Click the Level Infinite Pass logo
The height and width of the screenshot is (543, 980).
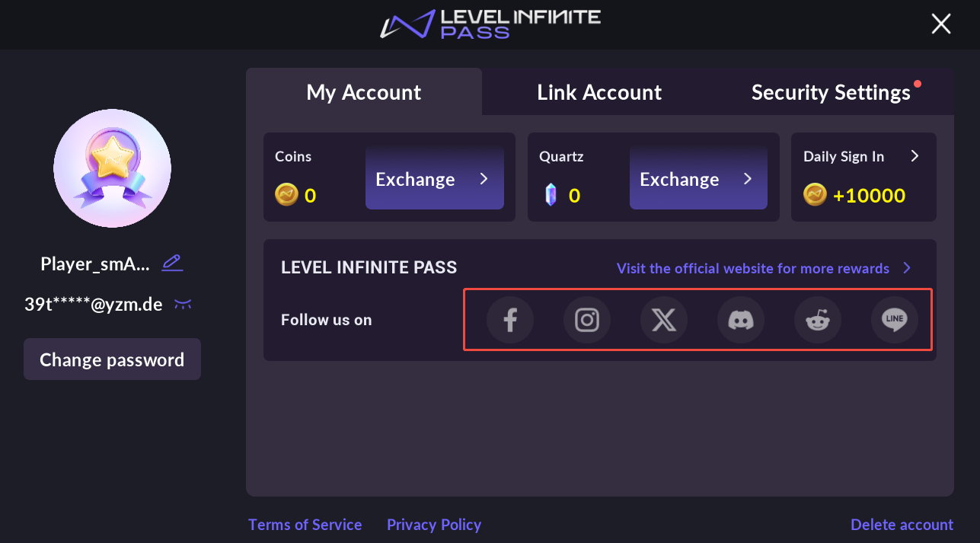[490, 24]
